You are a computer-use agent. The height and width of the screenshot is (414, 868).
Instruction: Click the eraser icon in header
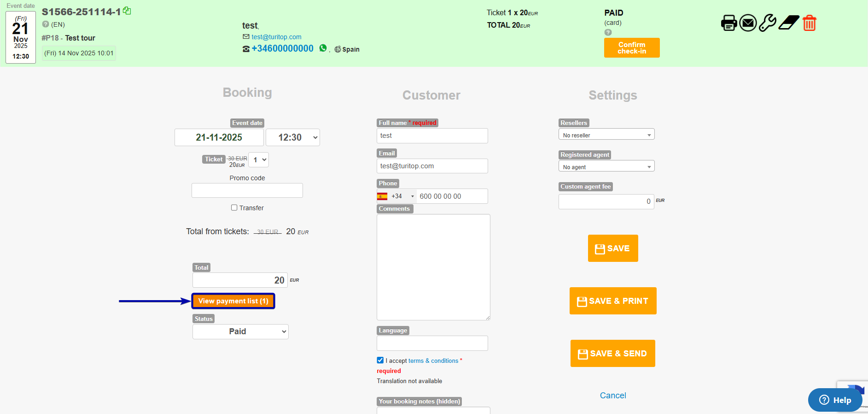(788, 23)
